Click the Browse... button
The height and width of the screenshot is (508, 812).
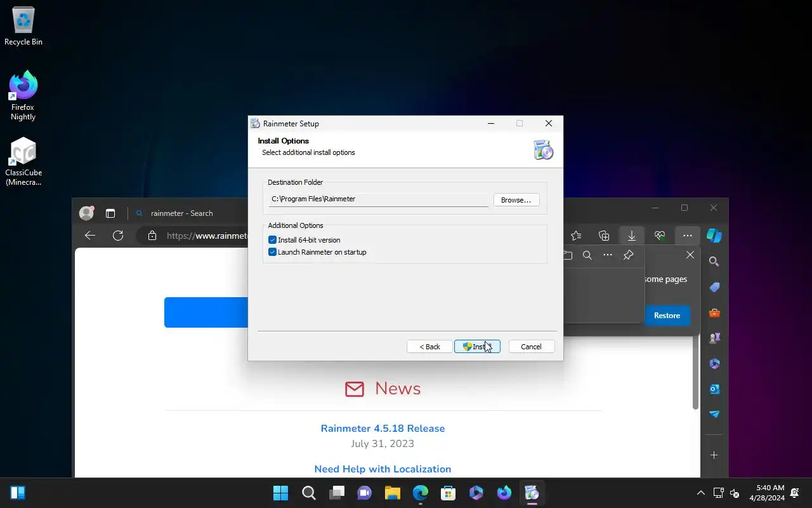(x=516, y=200)
